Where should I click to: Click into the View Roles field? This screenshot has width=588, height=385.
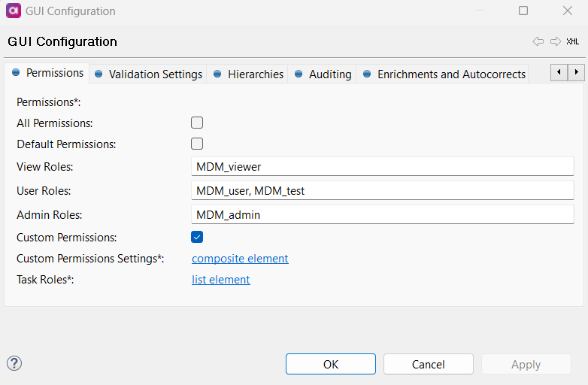click(x=382, y=167)
